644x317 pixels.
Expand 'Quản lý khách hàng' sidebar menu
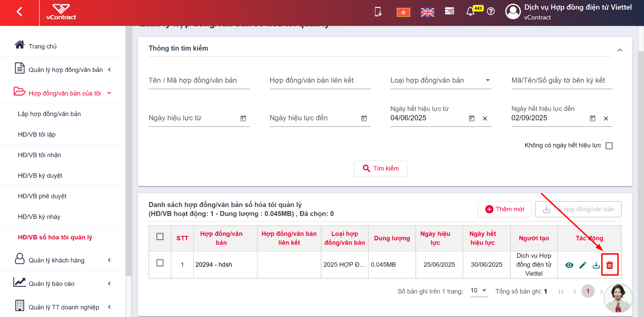tap(63, 260)
